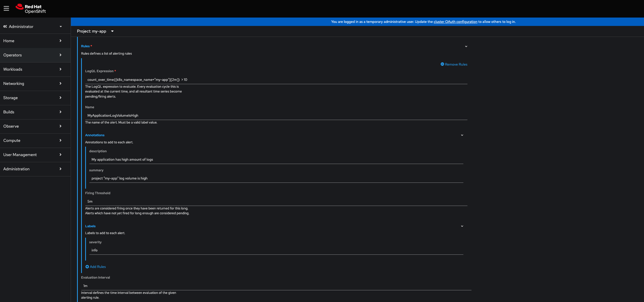Expand the Operators navigation menu
Image resolution: width=644 pixels, height=302 pixels.
pos(33,55)
